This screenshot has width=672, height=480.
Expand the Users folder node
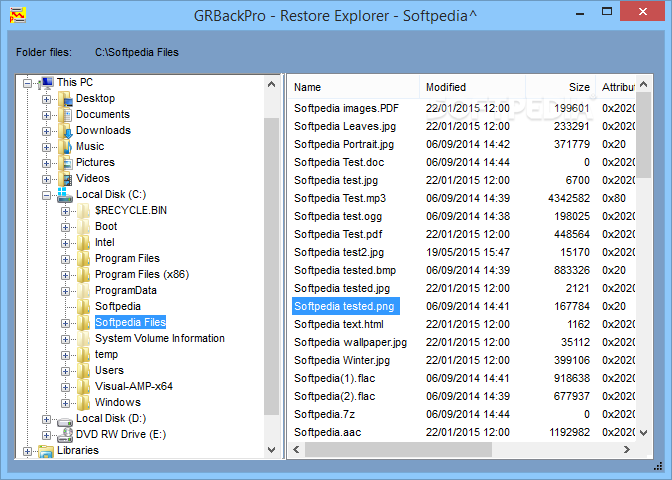[65, 371]
